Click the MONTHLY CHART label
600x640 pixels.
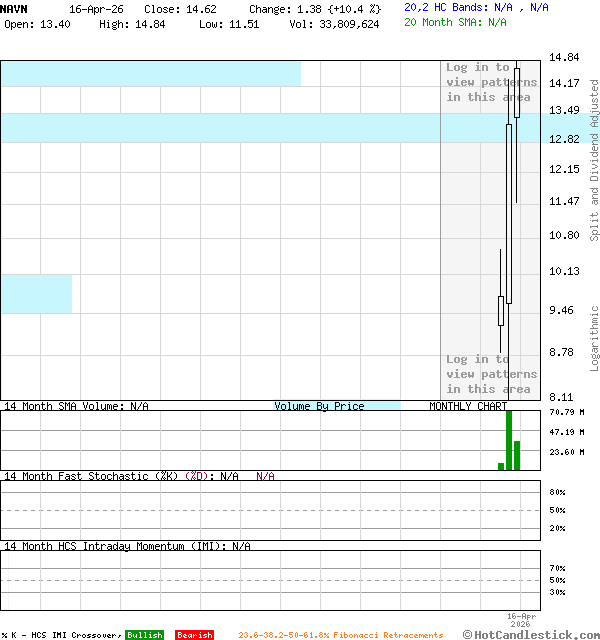(x=468, y=406)
